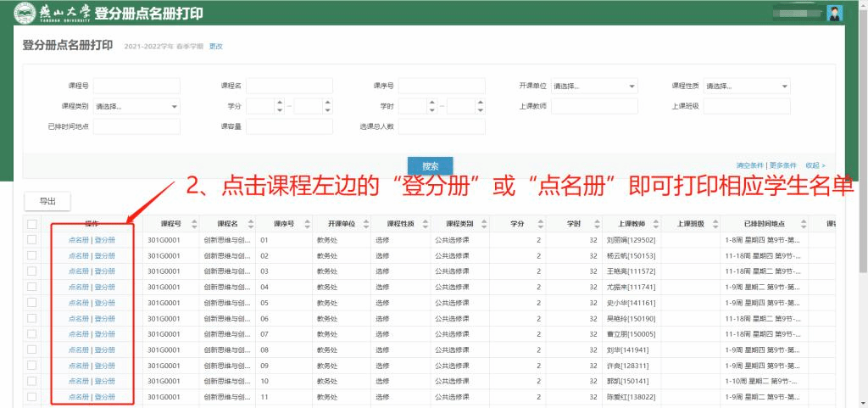Open the 课程类别 dropdown selector
The image size is (868, 408).
pos(136,106)
